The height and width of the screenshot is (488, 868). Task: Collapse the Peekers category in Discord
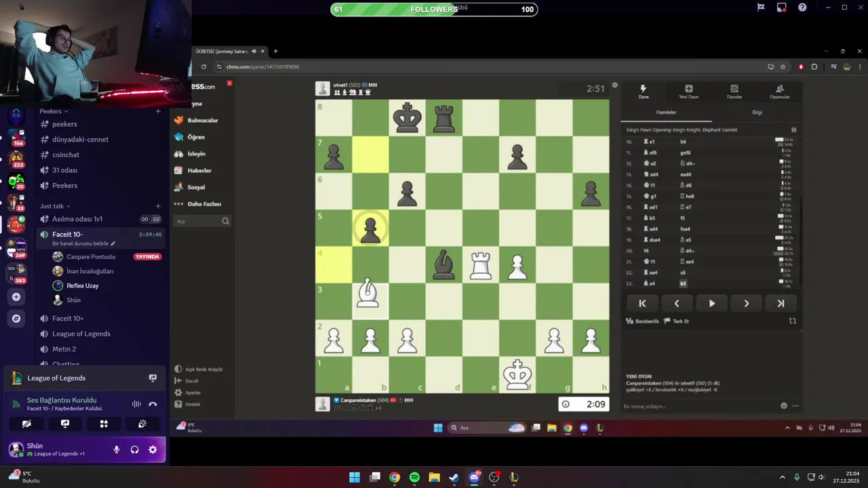54,111
